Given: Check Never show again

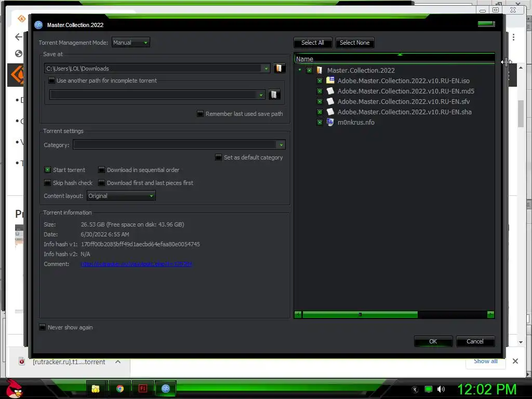Looking at the screenshot, I should (x=43, y=327).
